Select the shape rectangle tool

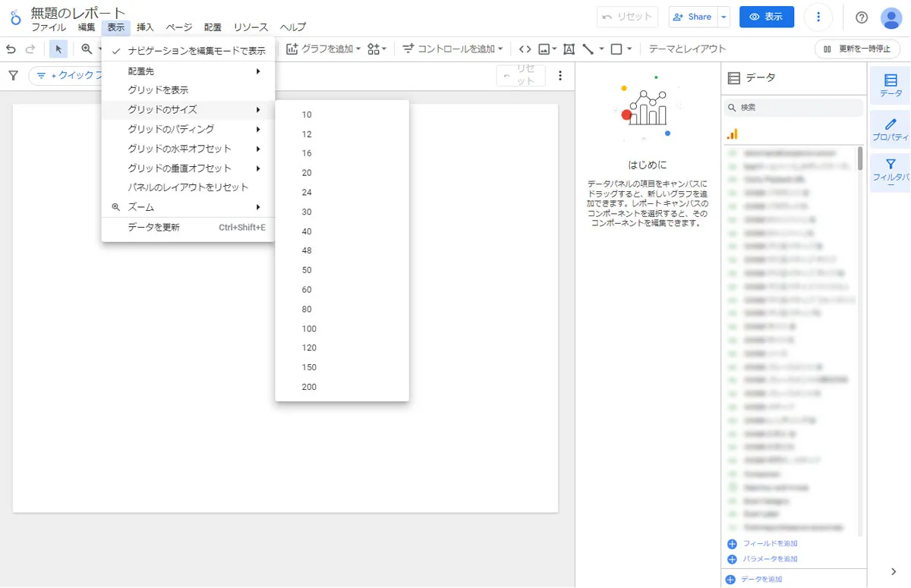(616, 49)
